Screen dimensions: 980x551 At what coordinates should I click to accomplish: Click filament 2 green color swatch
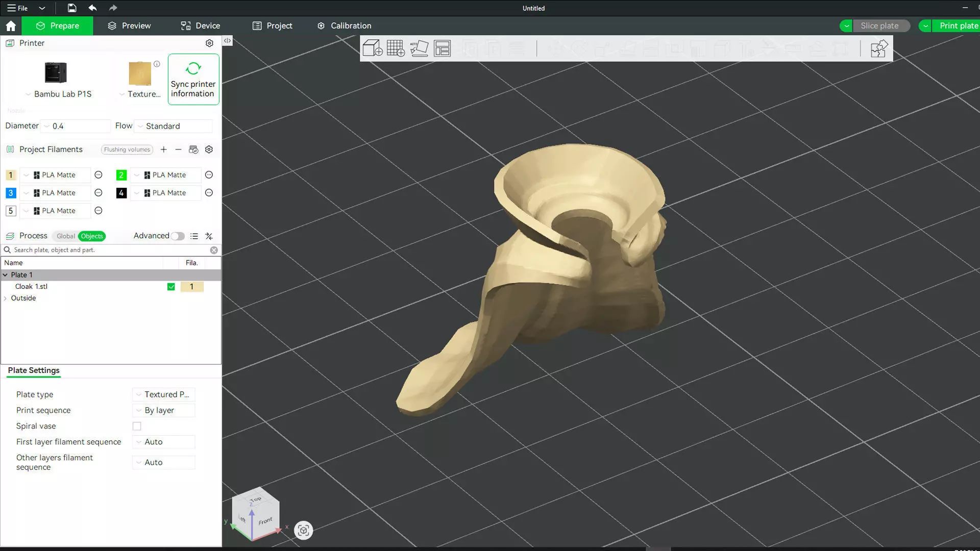(x=121, y=175)
